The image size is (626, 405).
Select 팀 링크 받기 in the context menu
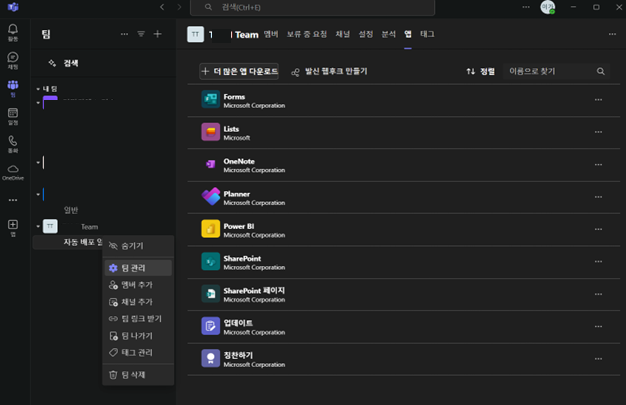coord(138,319)
